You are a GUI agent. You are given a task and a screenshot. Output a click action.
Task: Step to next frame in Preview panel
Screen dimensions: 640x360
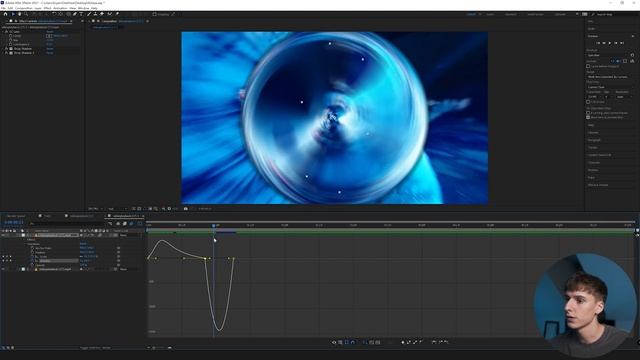click(616, 43)
